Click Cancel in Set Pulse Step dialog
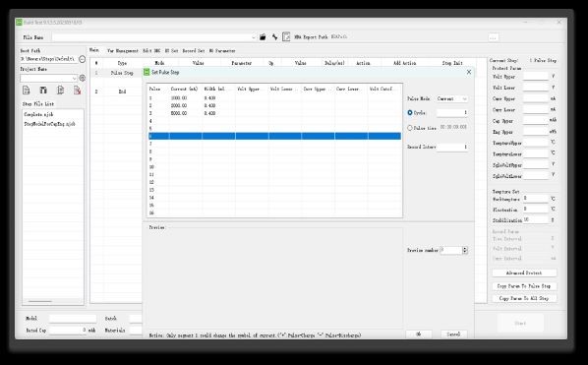Screen dimensions: 588x365 (453, 334)
